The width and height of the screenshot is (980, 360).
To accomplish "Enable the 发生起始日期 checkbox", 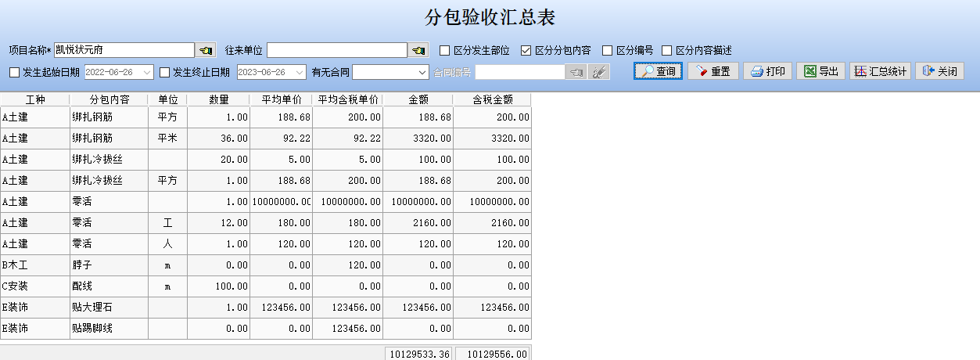I will click(x=14, y=72).
